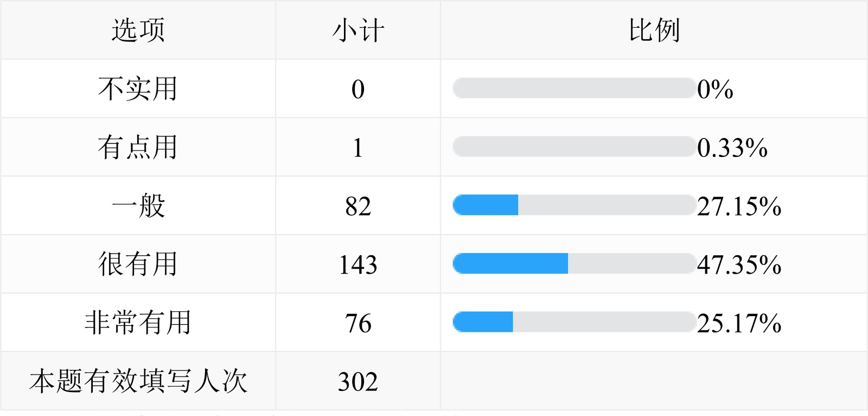The width and height of the screenshot is (868, 416).
Task: Select the 一般 option cell
Action: [x=138, y=206]
